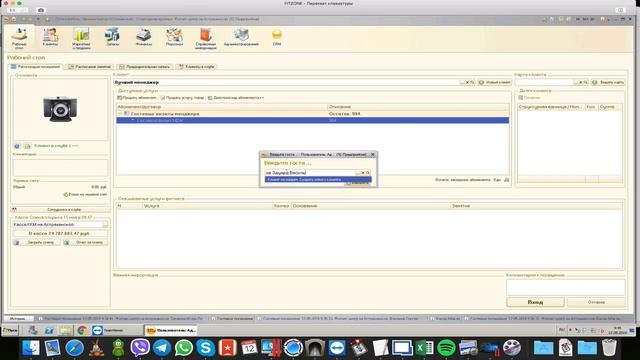This screenshot has height=360, width=640.
Task: Open the Справочная информация section
Action: tap(205, 38)
